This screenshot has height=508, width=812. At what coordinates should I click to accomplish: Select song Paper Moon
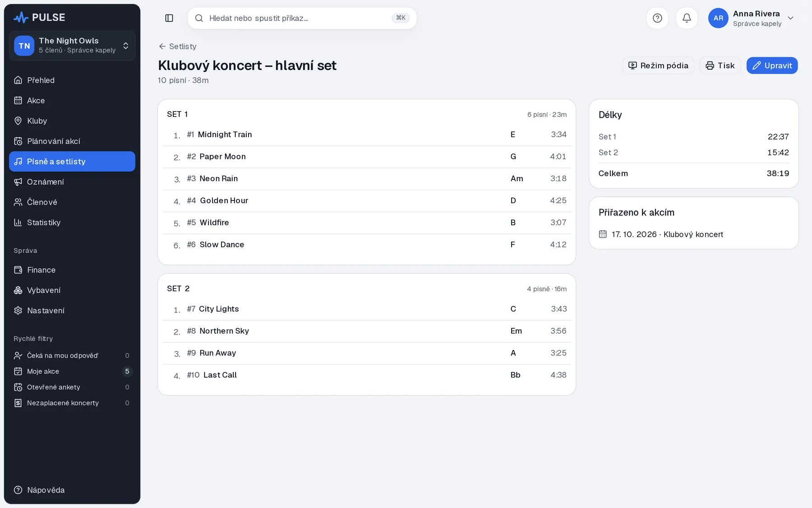pyautogui.click(x=367, y=157)
